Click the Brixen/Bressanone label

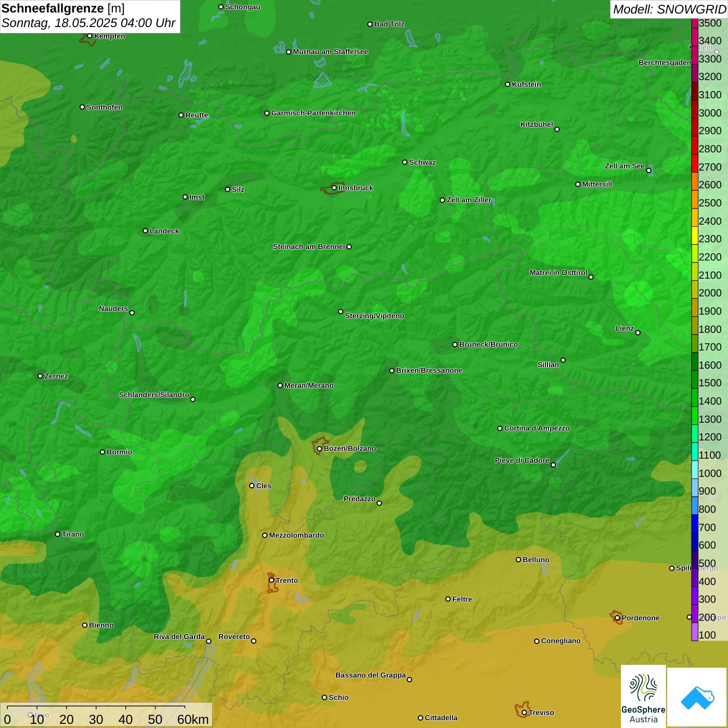point(429,370)
